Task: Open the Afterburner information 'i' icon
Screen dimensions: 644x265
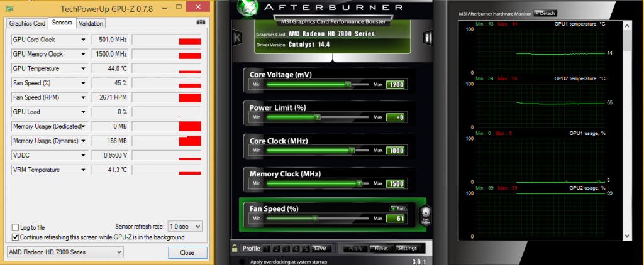Action: [x=427, y=38]
